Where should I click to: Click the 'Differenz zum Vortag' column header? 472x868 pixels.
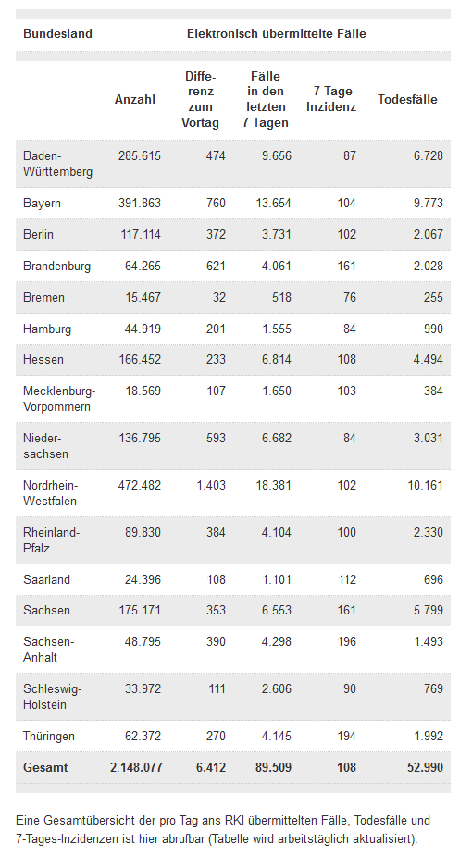pos(200,100)
